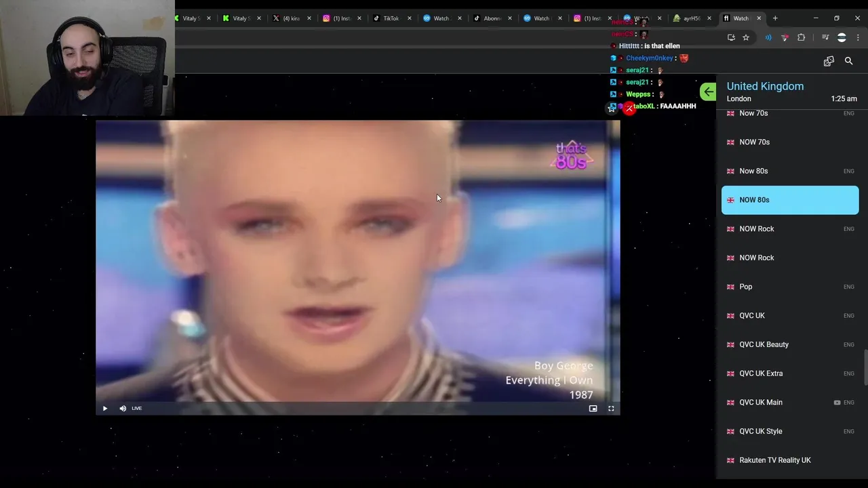Click the LIVE indicator in the player
This screenshot has height=488, width=868.
[x=137, y=409]
